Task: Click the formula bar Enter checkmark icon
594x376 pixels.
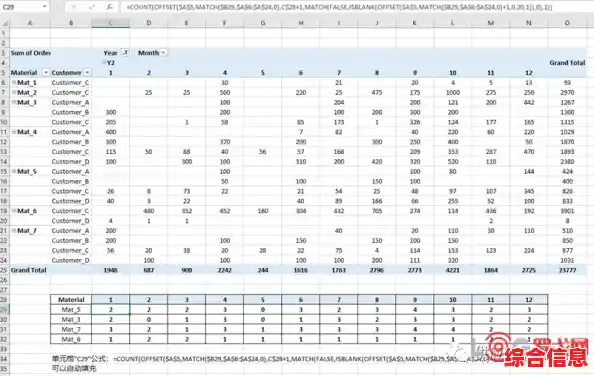Action: point(92,7)
